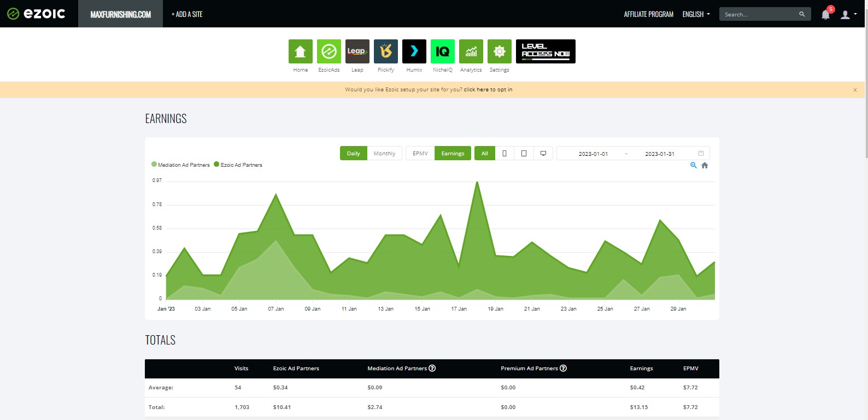Filter chart by tablet device icon
The height and width of the screenshot is (420, 868).
click(524, 153)
